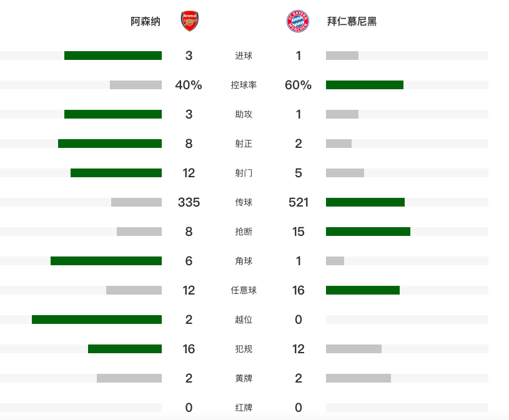Click Arsenal's passes value 335

pos(189,202)
